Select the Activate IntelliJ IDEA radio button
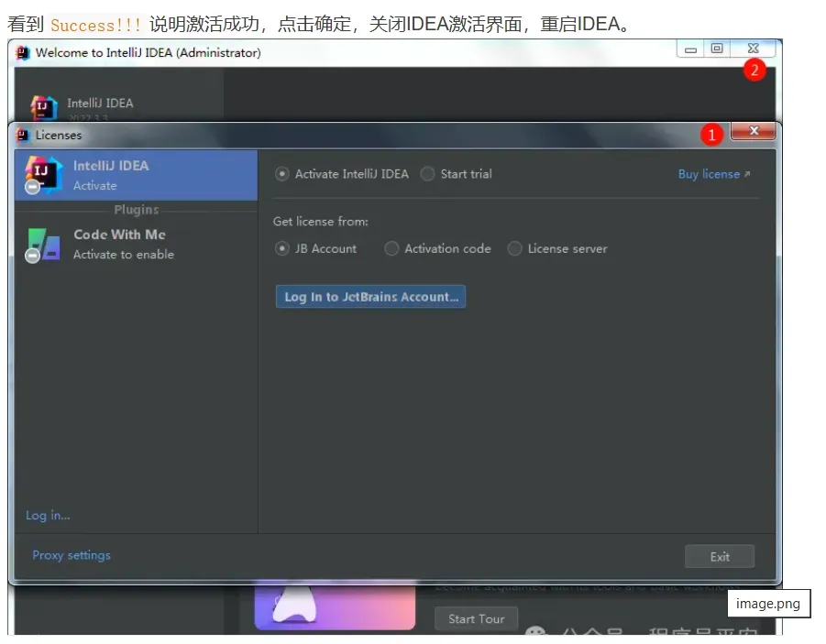 coord(282,174)
